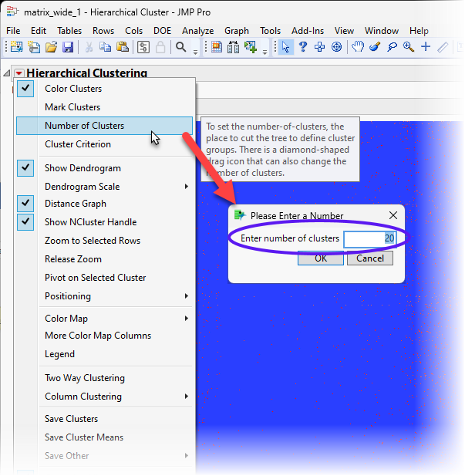Image resolution: width=465 pixels, height=476 pixels.
Task: Open the second toolbar overflow arrow
Action: pos(265,52)
